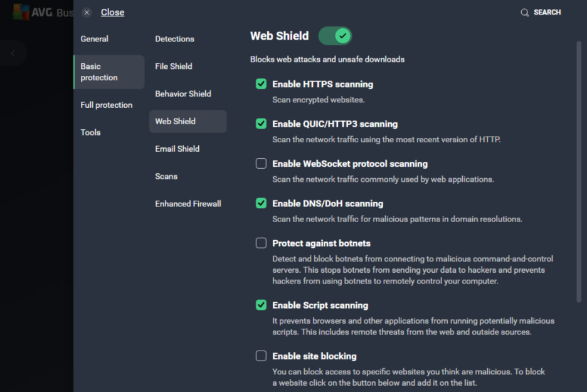Open the Full protection section
The image size is (587, 392).
[x=107, y=105]
